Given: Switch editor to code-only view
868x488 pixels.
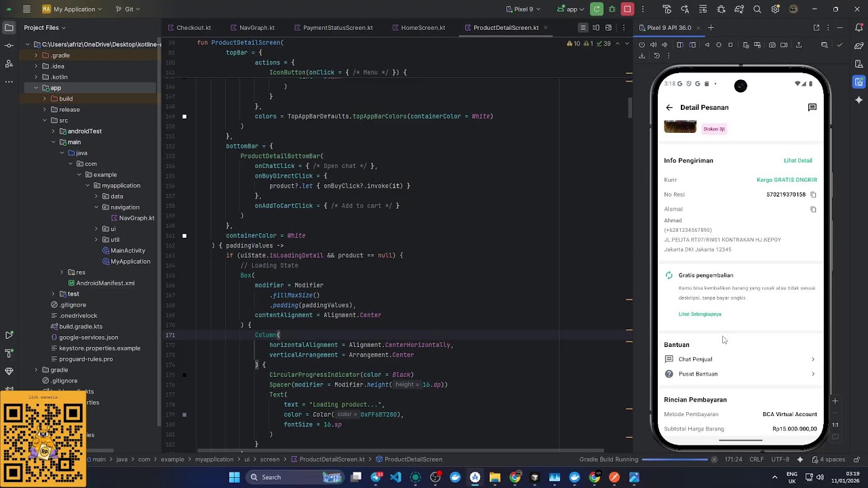Looking at the screenshot, I should click(x=583, y=28).
